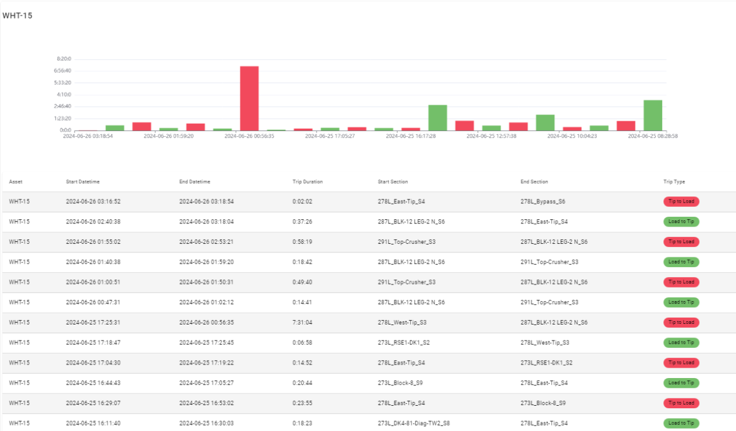
Task: Click Load to Tip badge in 0:06:58 row
Action: [x=681, y=343]
